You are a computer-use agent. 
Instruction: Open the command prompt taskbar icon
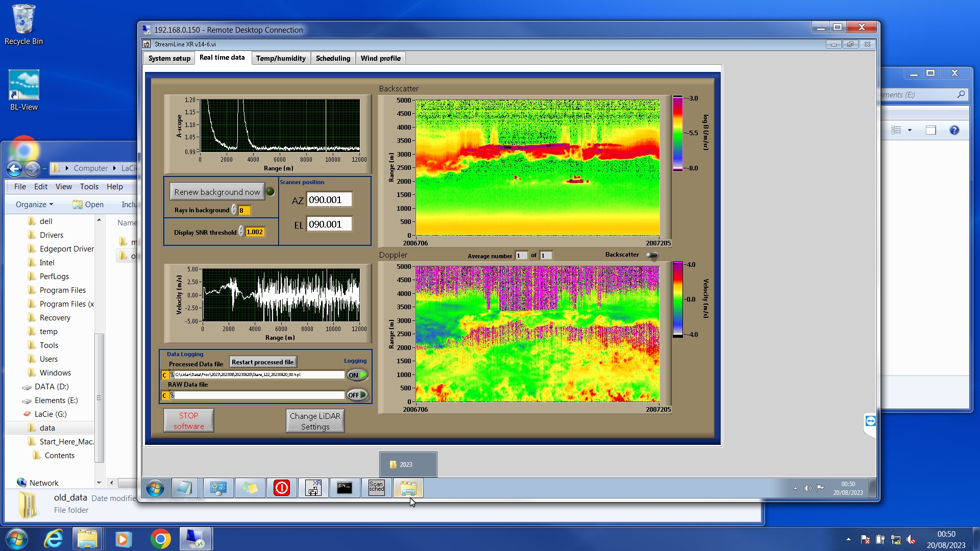coord(345,488)
